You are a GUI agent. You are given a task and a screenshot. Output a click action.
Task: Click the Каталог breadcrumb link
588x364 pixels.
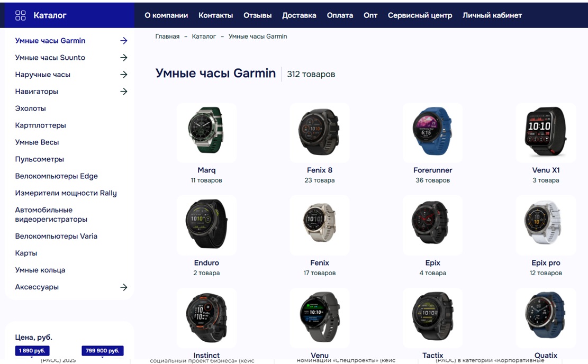tap(204, 37)
